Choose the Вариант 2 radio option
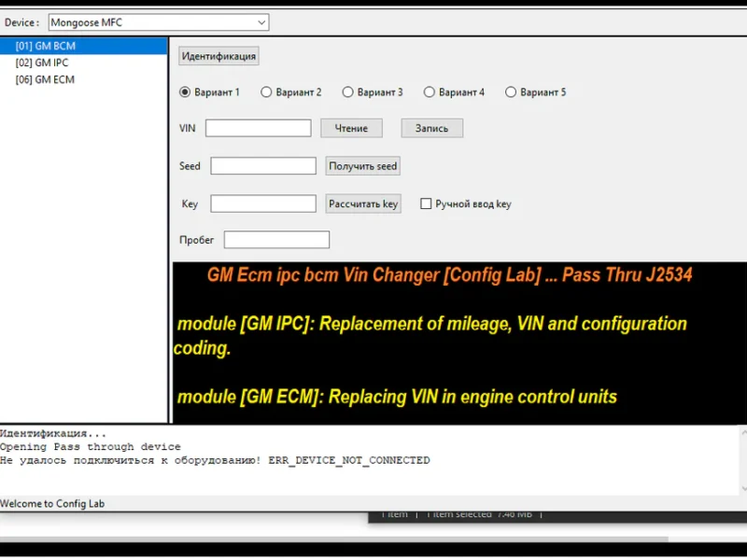Screen dimensions: 747x560 point(266,92)
